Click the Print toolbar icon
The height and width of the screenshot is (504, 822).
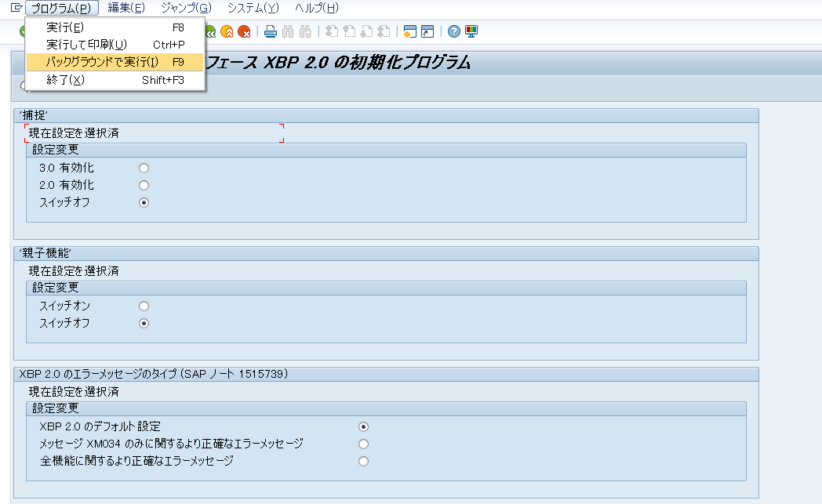tap(270, 31)
